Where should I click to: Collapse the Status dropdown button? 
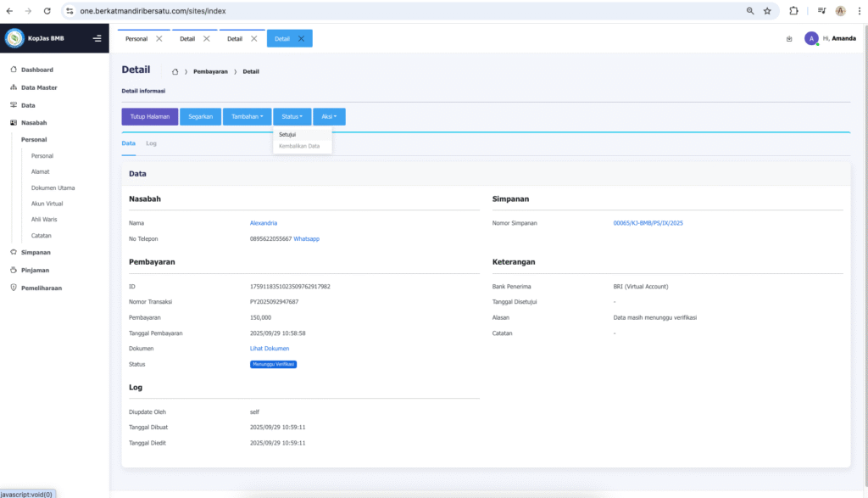[x=292, y=116]
